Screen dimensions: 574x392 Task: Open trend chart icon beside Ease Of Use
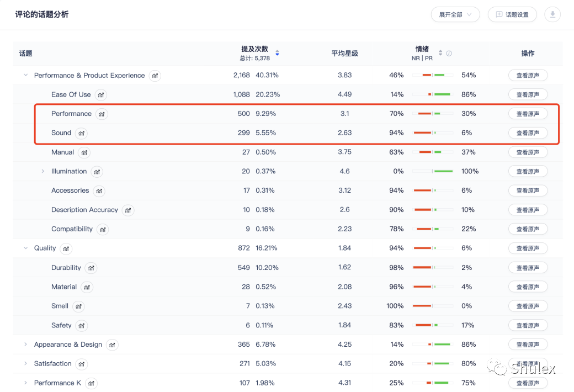(x=100, y=95)
